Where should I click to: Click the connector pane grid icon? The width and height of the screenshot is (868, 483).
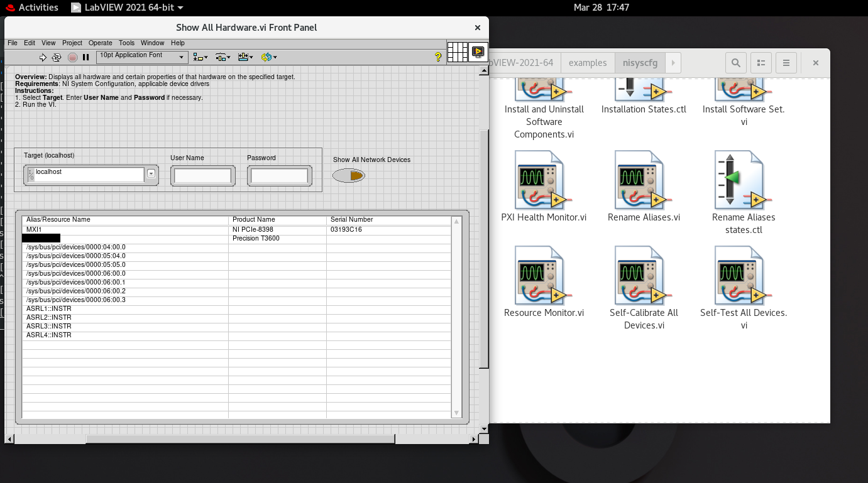[457, 52]
